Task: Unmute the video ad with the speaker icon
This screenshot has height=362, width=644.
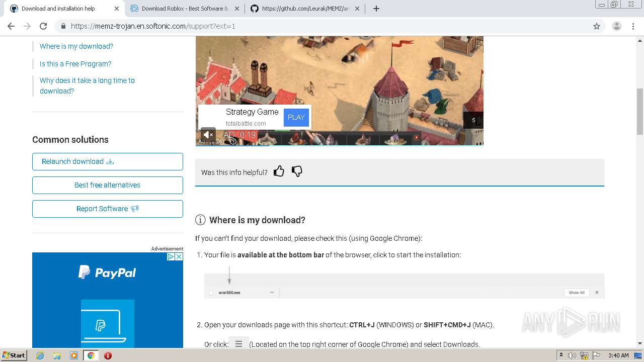Action: tap(208, 134)
